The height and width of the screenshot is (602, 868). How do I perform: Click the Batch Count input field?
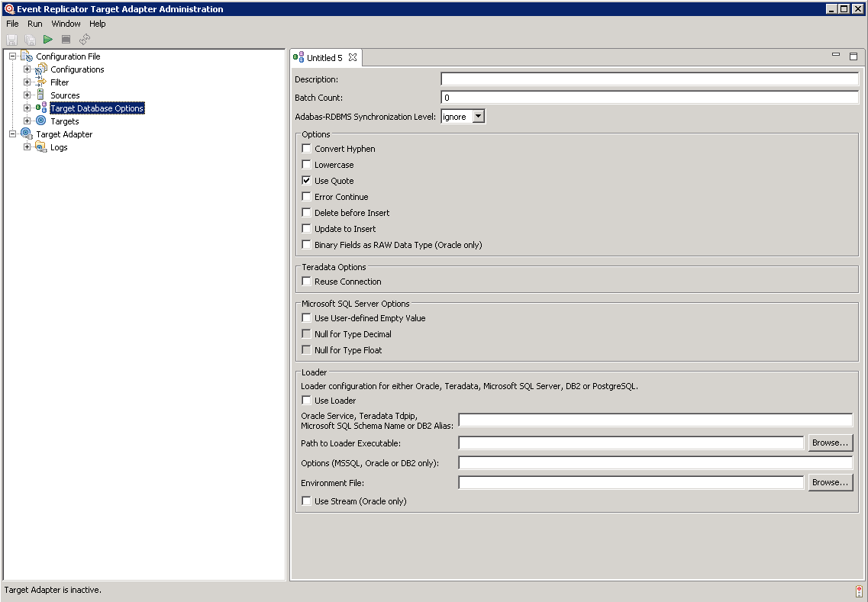point(649,98)
